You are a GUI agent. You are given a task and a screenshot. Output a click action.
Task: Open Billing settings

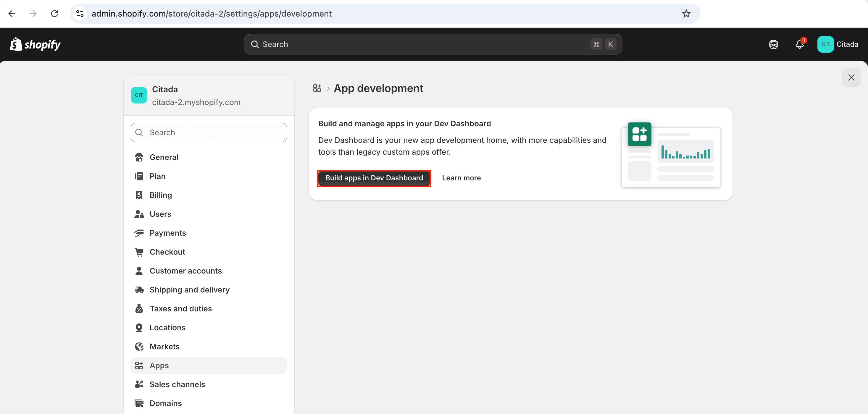tap(209, 195)
